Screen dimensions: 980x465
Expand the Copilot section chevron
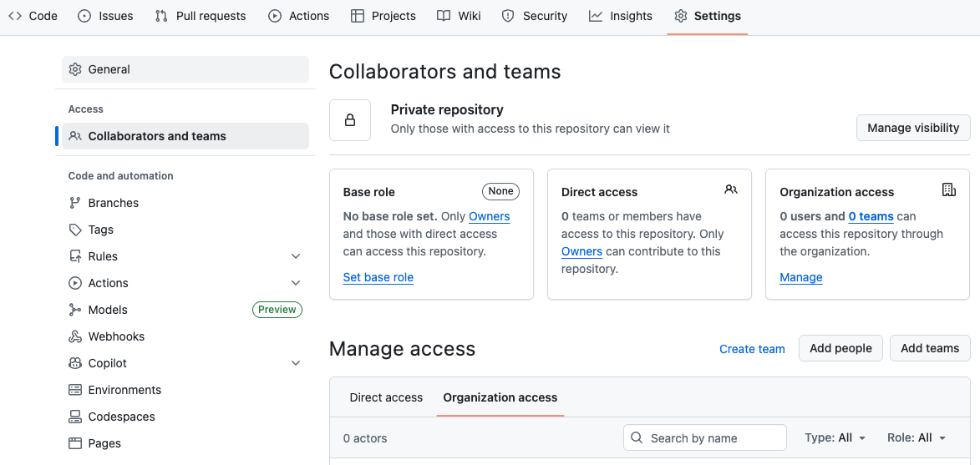tap(297, 363)
